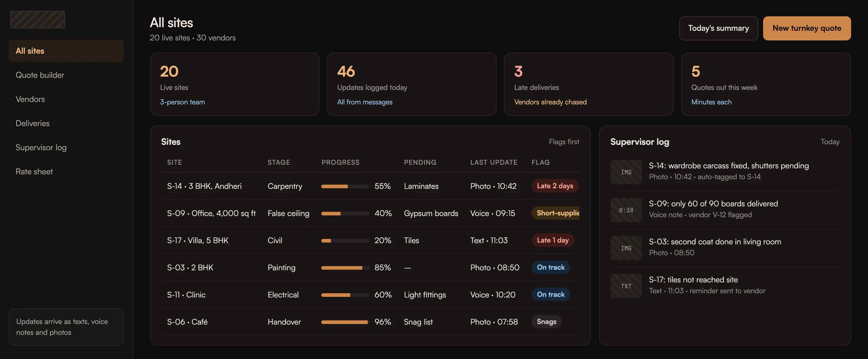This screenshot has height=359, width=868.
Task: Click the IMG thumbnail for S-03 entry
Action: pyautogui.click(x=626, y=248)
